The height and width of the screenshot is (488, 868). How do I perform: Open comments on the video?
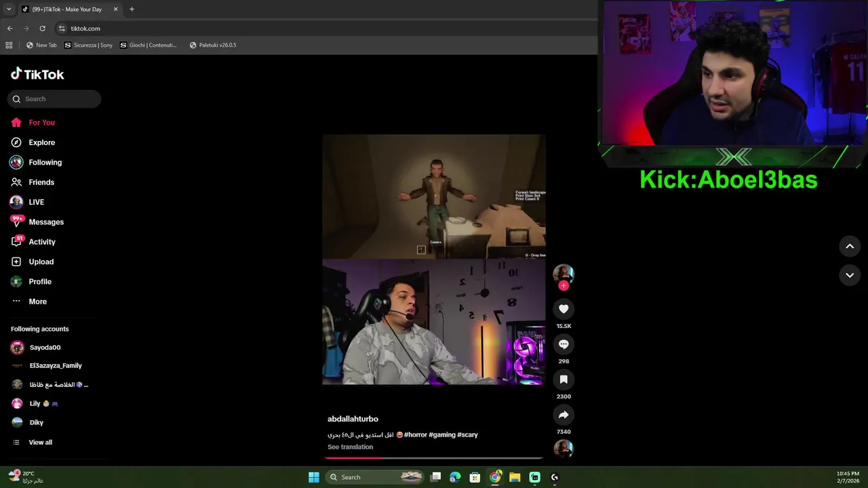click(x=564, y=344)
